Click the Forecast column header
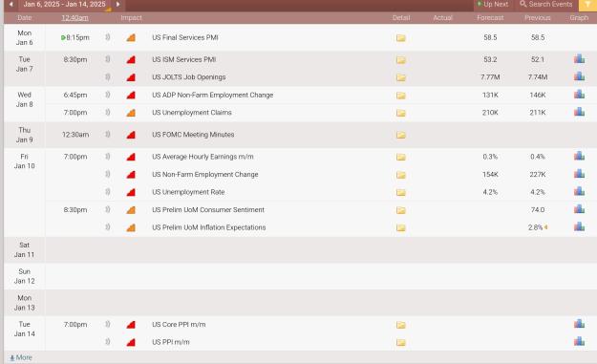597x364 pixels. click(490, 18)
